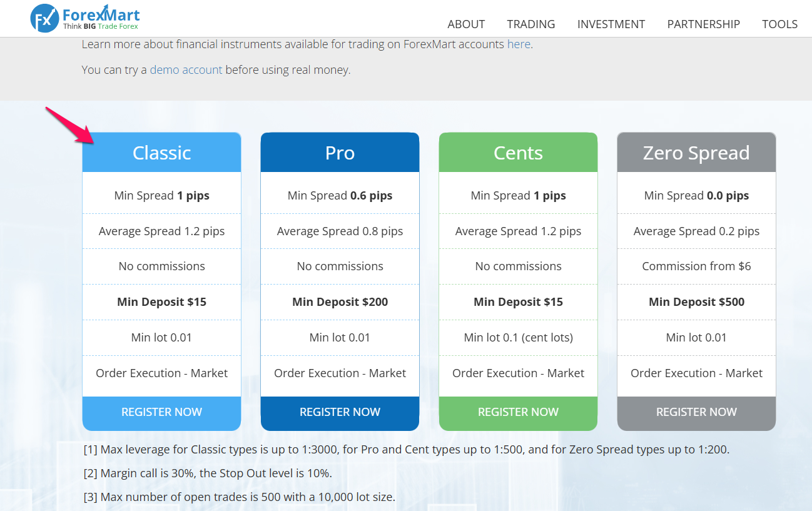Viewport: 812px width, 511px height.
Task: Click the max leverage footnote [1]
Action: pyautogui.click(x=407, y=450)
